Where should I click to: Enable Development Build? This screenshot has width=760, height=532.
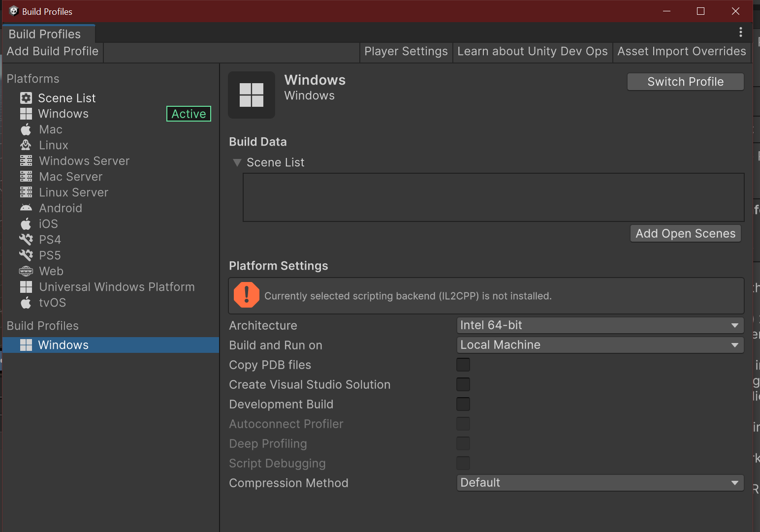point(463,404)
